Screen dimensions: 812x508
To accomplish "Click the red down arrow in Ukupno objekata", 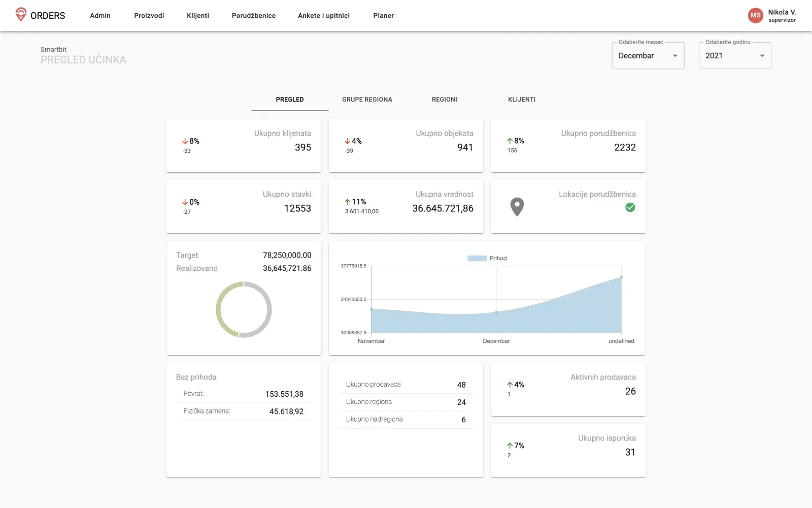I will tap(348, 141).
